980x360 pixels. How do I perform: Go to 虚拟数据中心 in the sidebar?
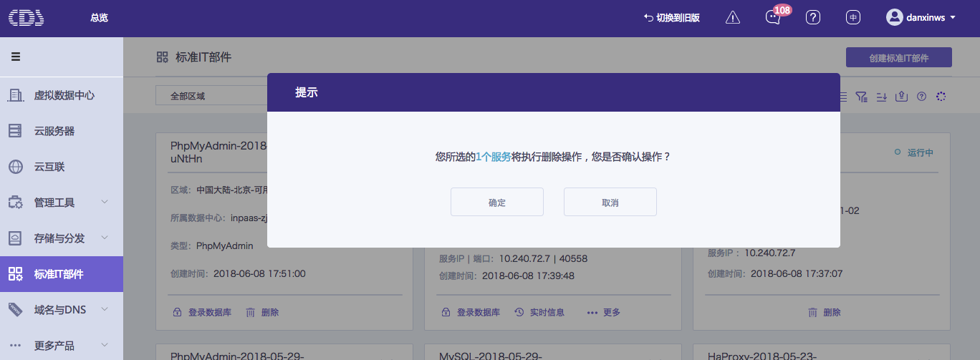(x=64, y=95)
